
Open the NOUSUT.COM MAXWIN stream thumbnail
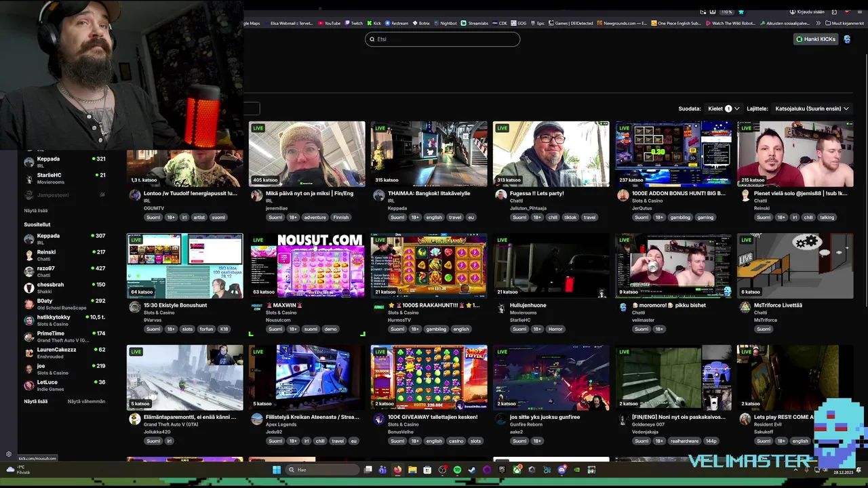point(307,266)
